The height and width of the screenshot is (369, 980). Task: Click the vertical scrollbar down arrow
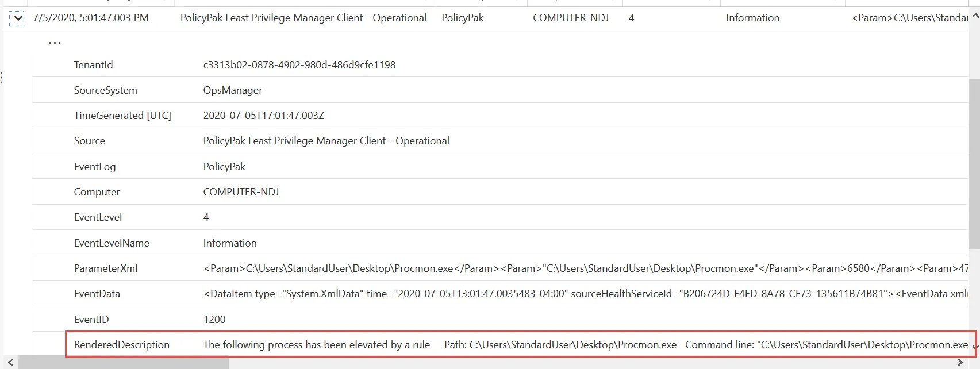click(975, 347)
